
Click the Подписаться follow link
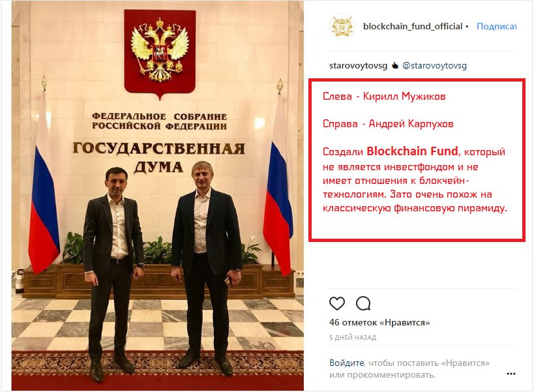[496, 27]
